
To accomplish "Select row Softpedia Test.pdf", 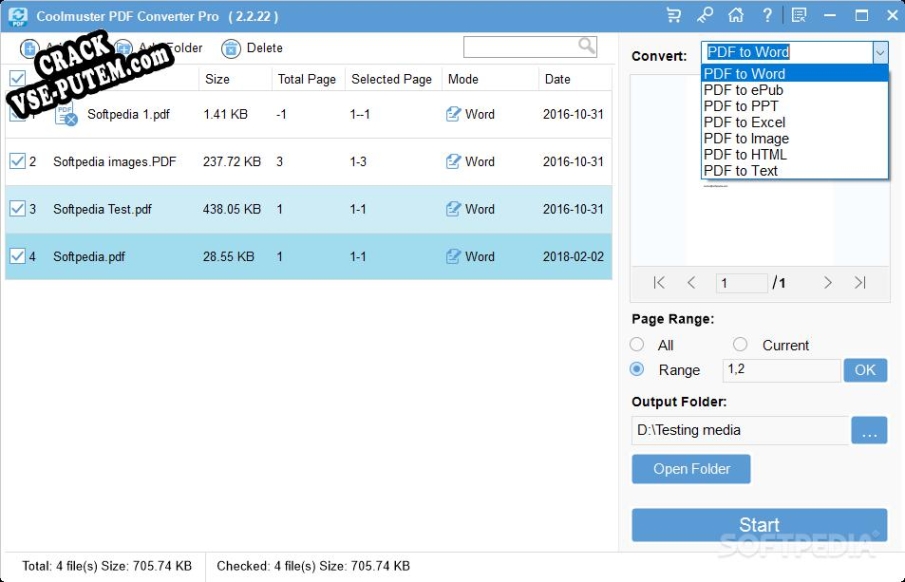I will (308, 209).
